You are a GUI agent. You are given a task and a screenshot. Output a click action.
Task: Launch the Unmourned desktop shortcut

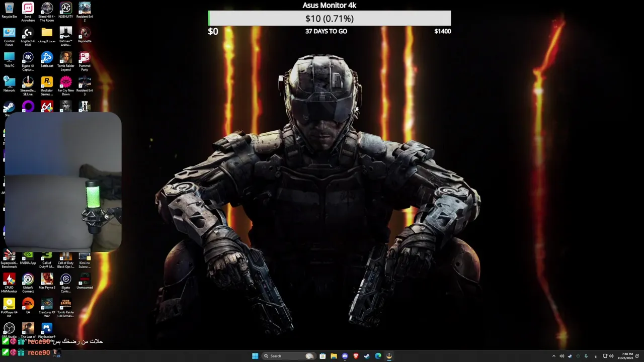[85, 282]
